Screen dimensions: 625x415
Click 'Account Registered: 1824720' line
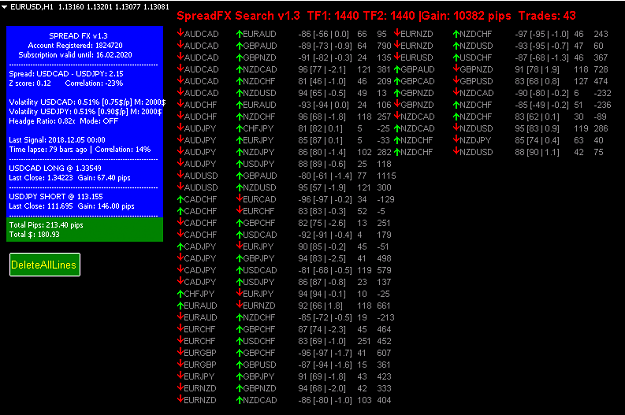click(x=75, y=45)
